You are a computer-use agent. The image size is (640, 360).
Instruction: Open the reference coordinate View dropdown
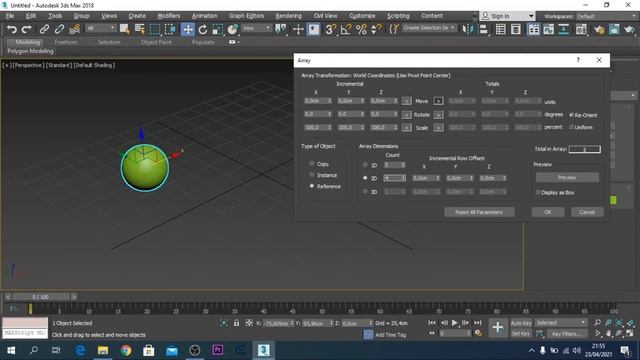[x=256, y=28]
